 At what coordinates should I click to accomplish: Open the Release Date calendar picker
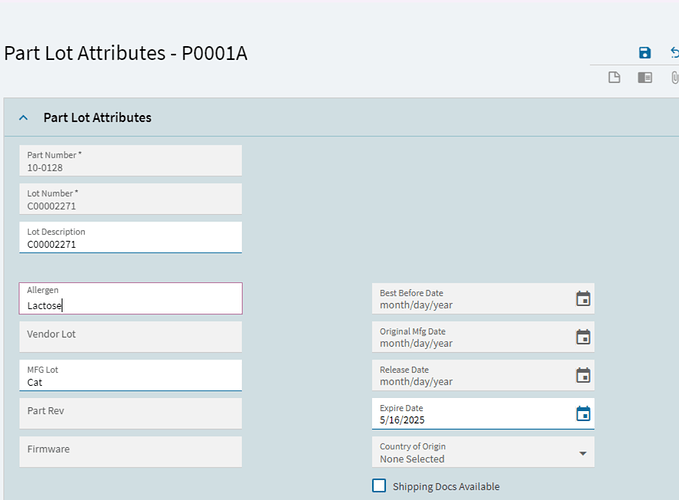[x=583, y=375]
